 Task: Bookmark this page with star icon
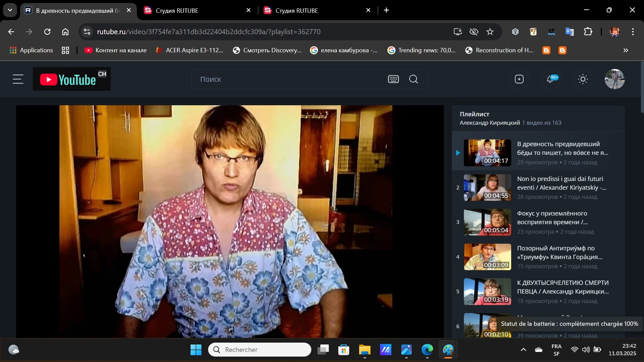490,32
